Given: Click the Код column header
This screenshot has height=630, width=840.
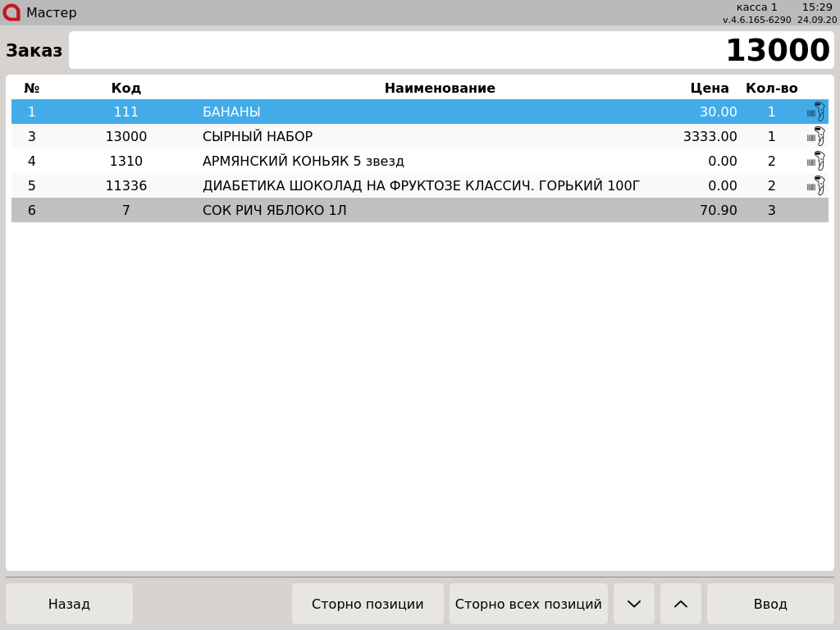Looking at the screenshot, I should click(126, 88).
